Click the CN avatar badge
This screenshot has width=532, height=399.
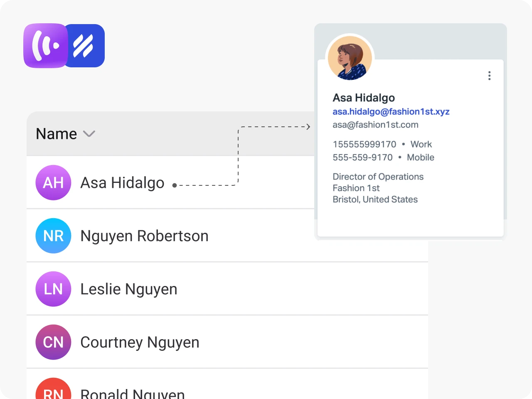click(53, 342)
